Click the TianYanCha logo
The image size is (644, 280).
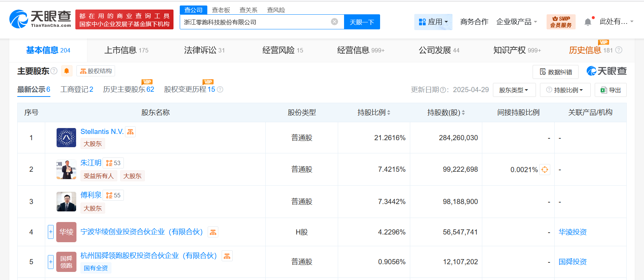click(40, 19)
